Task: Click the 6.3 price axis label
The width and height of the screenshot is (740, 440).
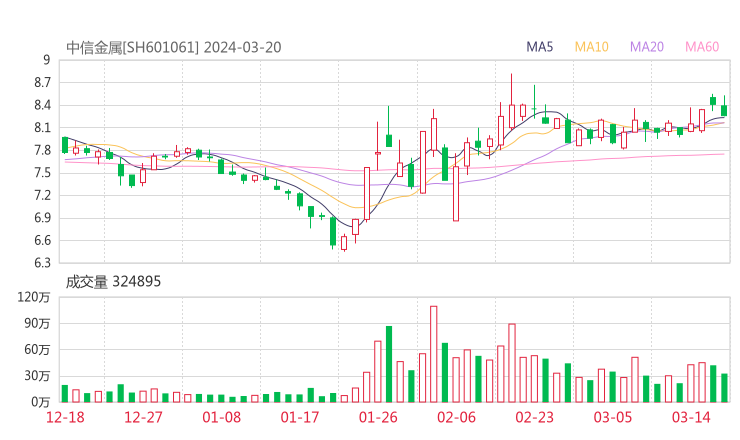Action: click(42, 262)
